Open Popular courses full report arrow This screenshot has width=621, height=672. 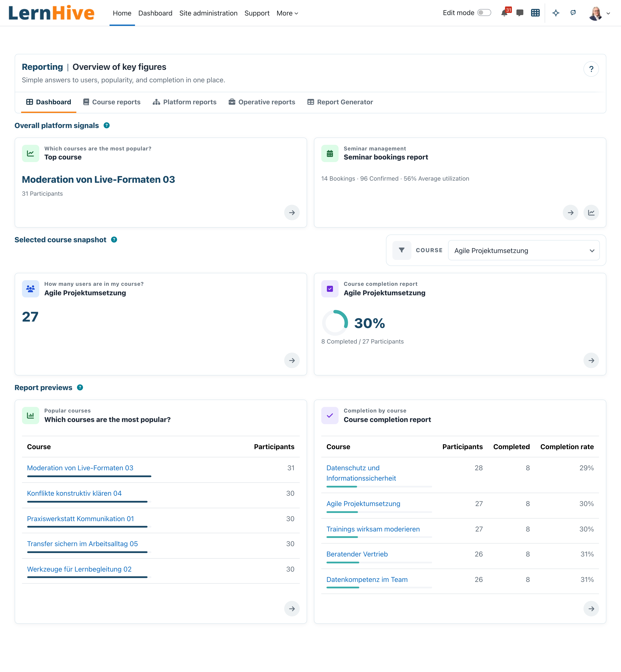[292, 608]
